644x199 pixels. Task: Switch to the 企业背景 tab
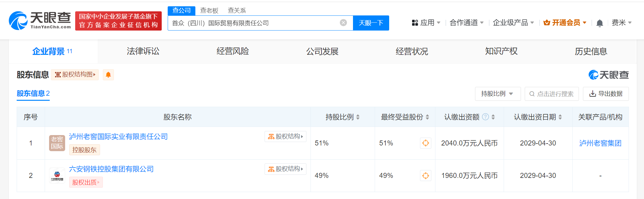[x=53, y=51]
